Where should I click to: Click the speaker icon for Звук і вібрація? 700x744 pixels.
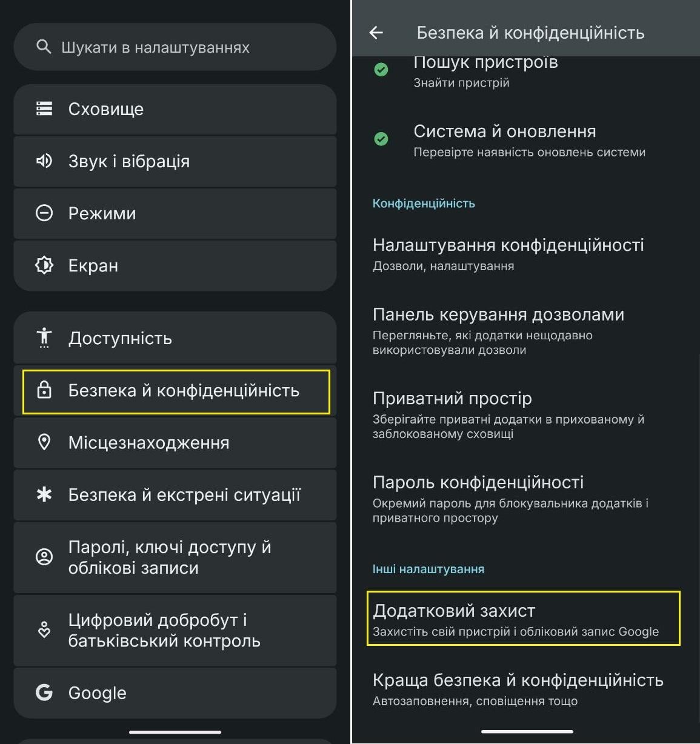[44, 161]
